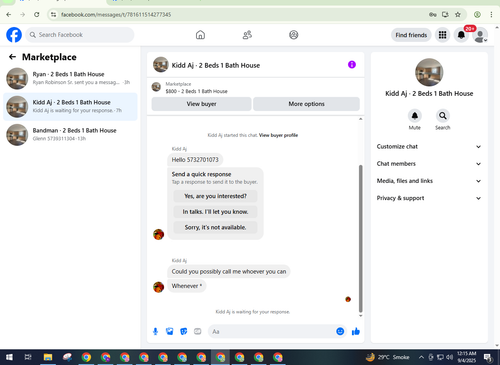Show hidden system tray icons

coord(421,357)
